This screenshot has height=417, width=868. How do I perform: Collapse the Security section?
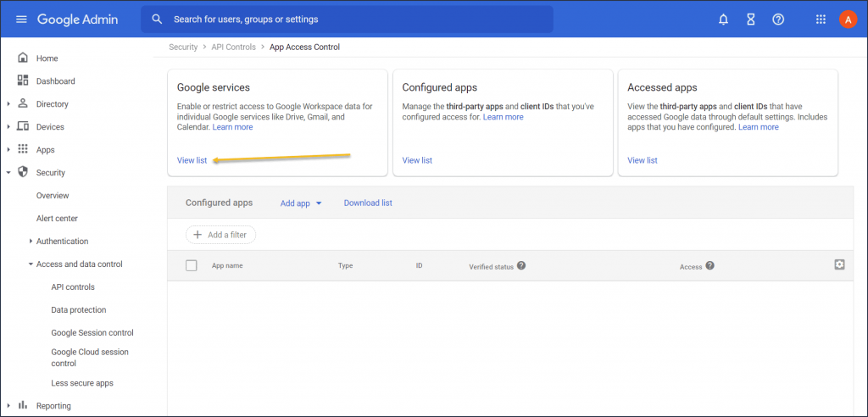click(x=8, y=173)
